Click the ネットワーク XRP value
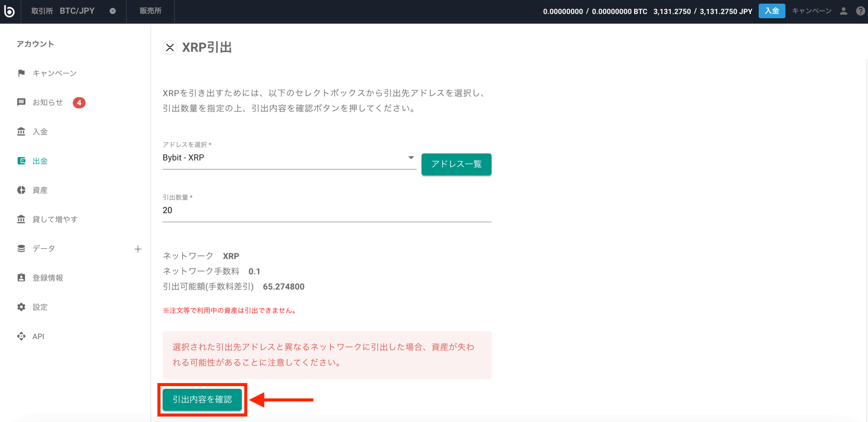Viewport: 868px width, 422px height. 231,256
